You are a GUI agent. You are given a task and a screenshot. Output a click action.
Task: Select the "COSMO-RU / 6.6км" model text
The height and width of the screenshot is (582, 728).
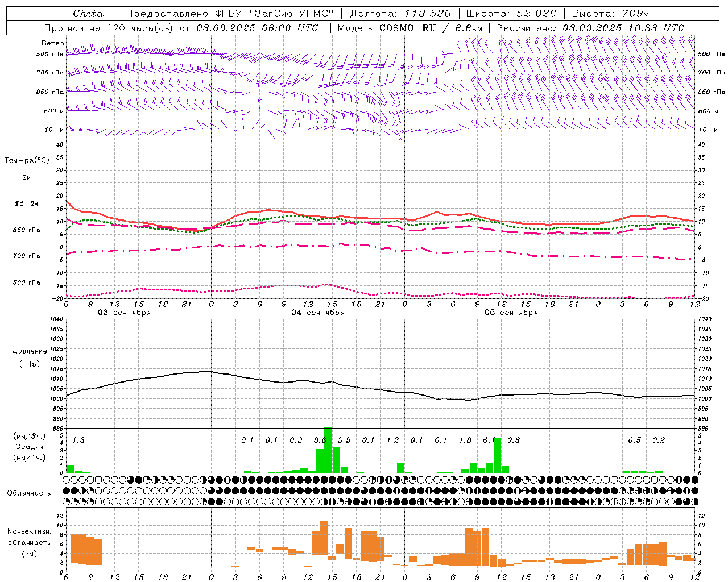click(x=432, y=28)
